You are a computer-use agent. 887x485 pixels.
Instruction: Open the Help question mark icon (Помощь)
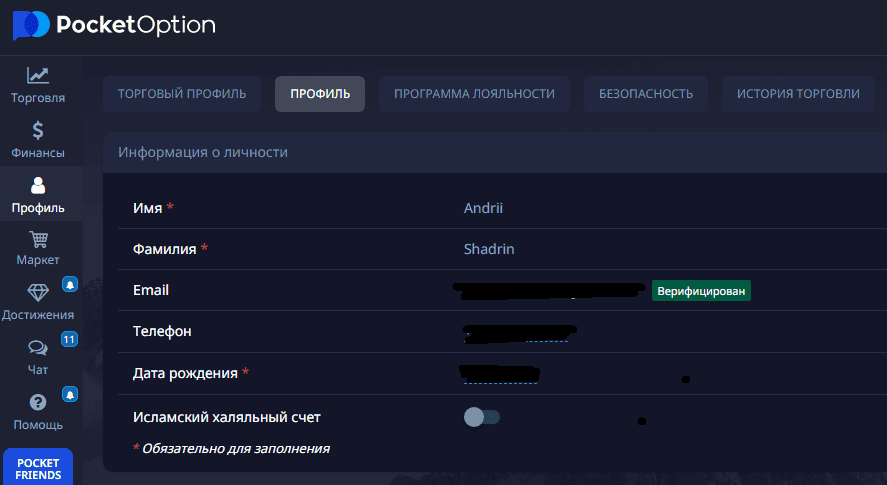point(38,402)
